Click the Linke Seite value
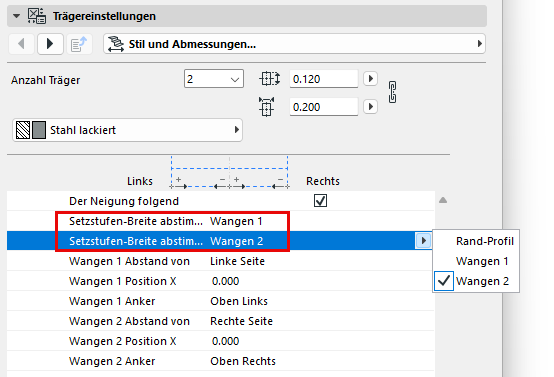This screenshot has width=554, height=377. click(237, 261)
